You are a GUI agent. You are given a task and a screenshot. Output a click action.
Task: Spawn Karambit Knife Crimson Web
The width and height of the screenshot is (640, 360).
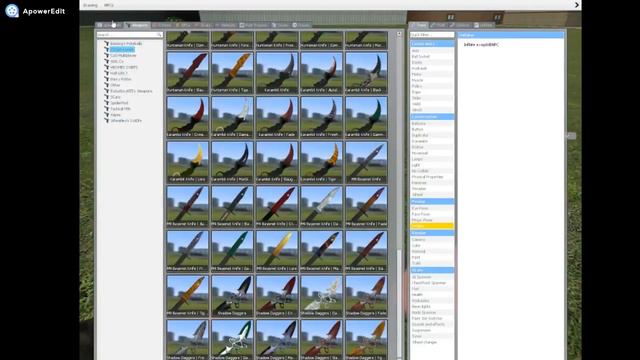(x=187, y=117)
